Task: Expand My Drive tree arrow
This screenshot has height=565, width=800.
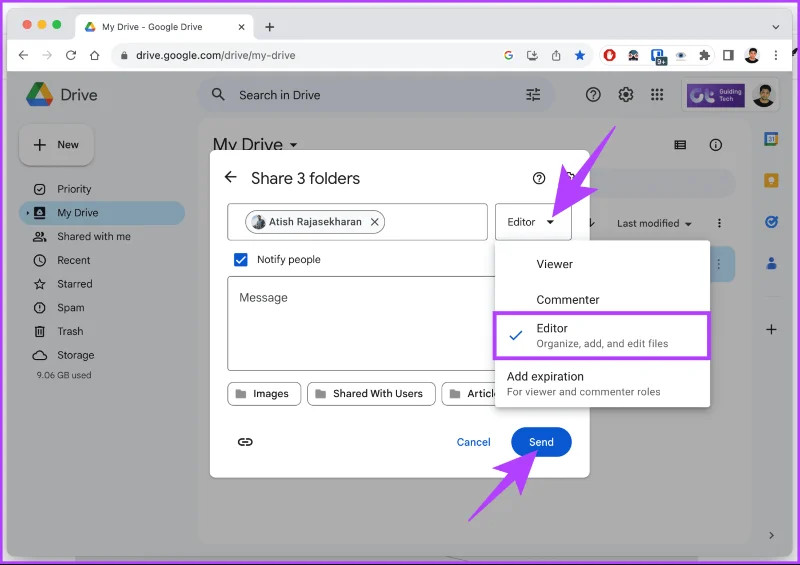Action: pos(28,213)
